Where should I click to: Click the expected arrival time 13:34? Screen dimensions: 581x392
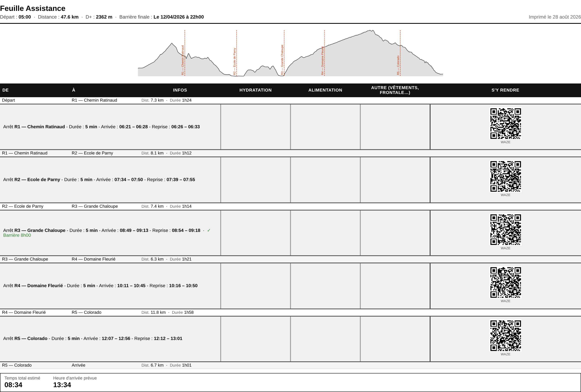62,385
